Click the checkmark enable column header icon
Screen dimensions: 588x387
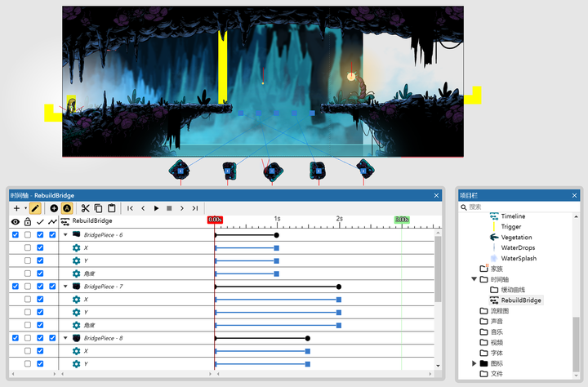(x=40, y=222)
